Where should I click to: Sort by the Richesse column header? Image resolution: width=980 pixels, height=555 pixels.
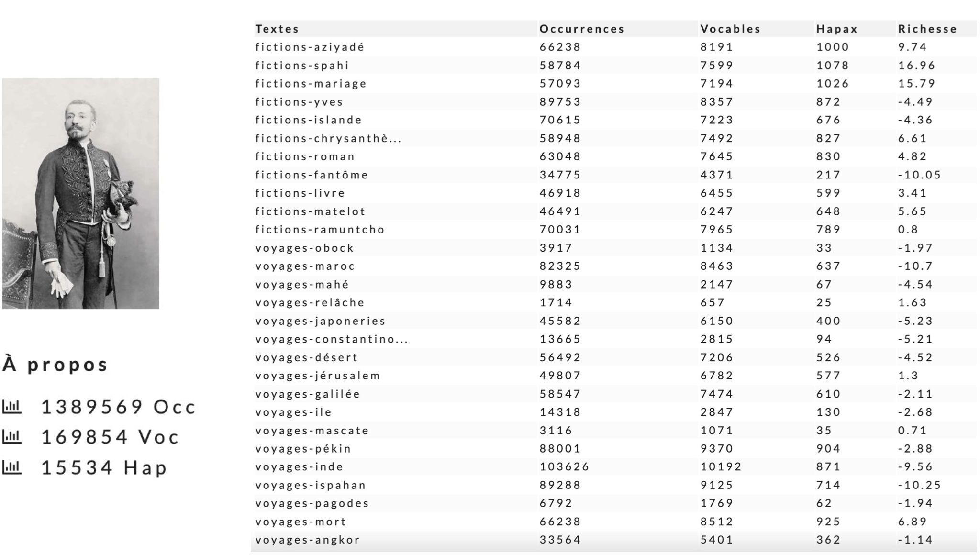click(x=927, y=29)
